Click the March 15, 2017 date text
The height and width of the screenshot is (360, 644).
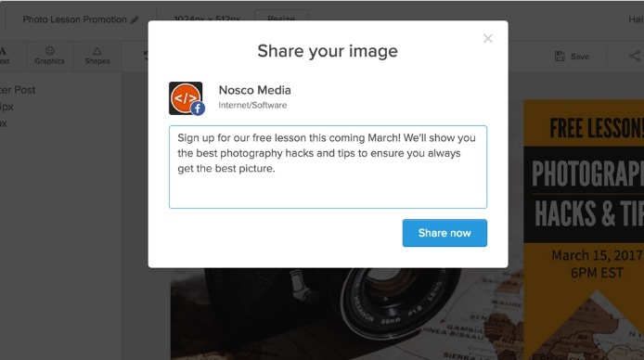598,255
